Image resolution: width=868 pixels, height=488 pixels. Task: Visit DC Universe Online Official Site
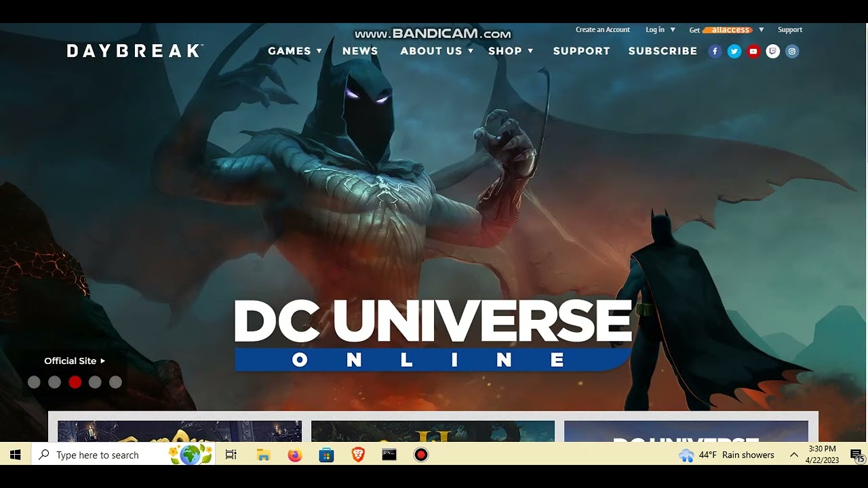click(75, 361)
